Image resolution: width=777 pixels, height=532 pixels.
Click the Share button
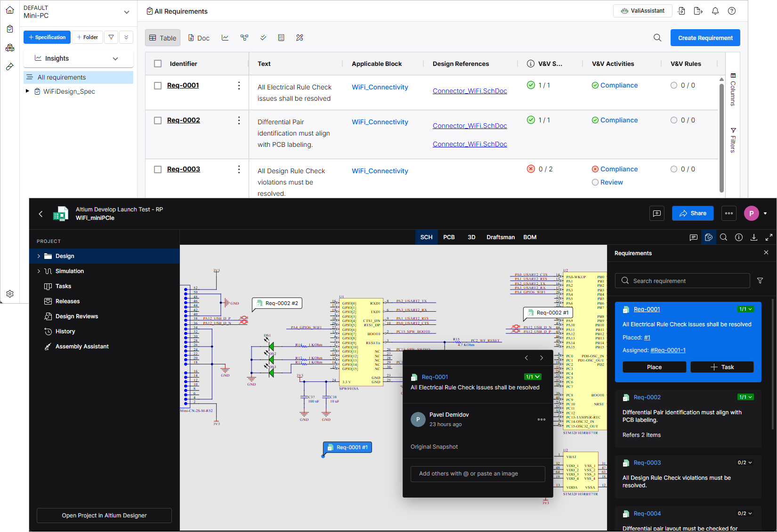[x=693, y=213]
